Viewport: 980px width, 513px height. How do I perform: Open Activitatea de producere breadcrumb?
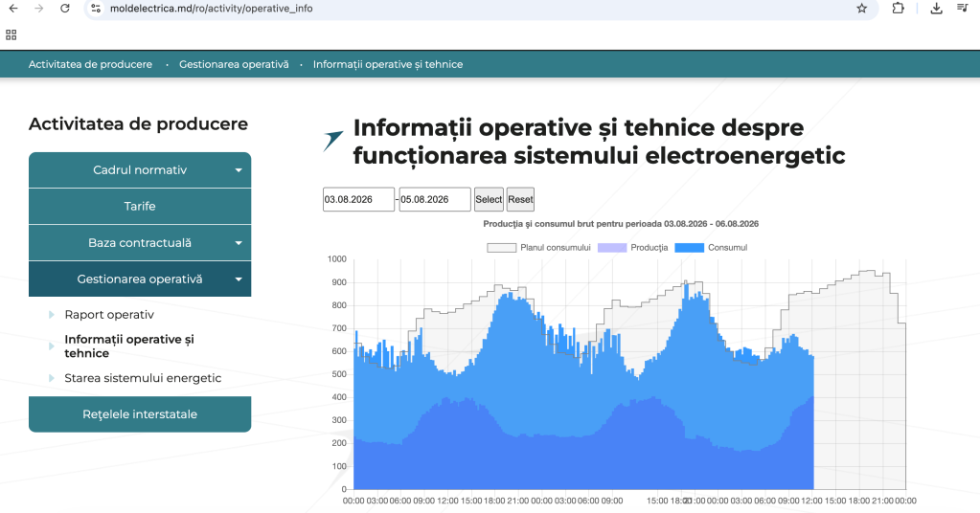point(90,64)
